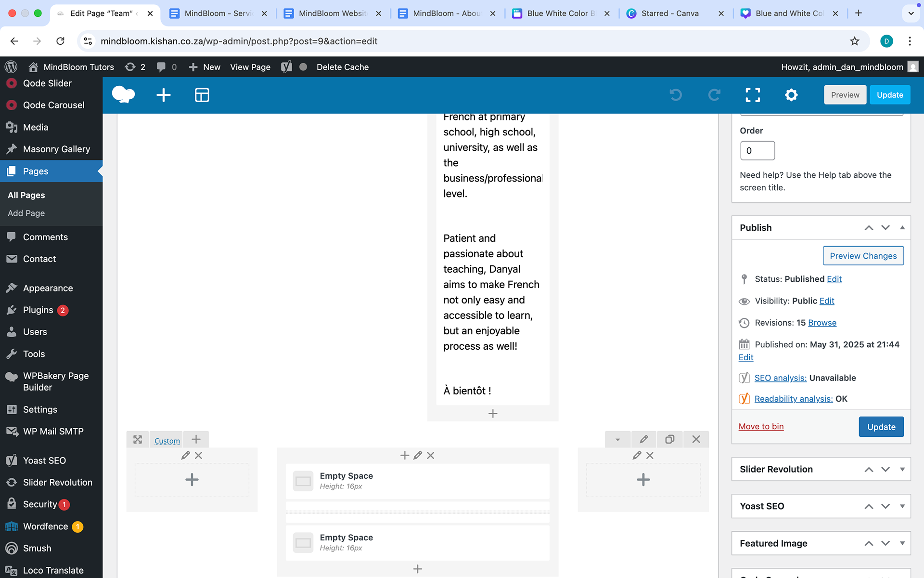The height and width of the screenshot is (578, 924).
Task: Click the WPBakery cloud logo icon
Action: 123,95
